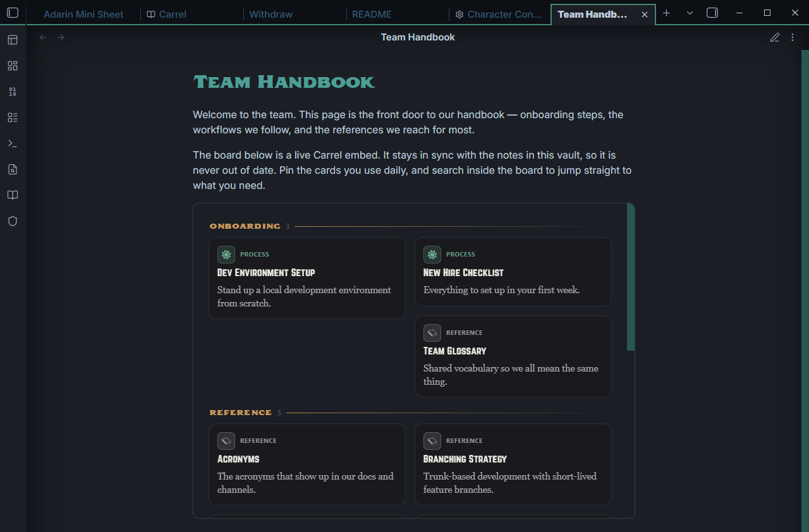Navigate forward with the right arrow
The width and height of the screenshot is (809, 532).
(x=61, y=37)
